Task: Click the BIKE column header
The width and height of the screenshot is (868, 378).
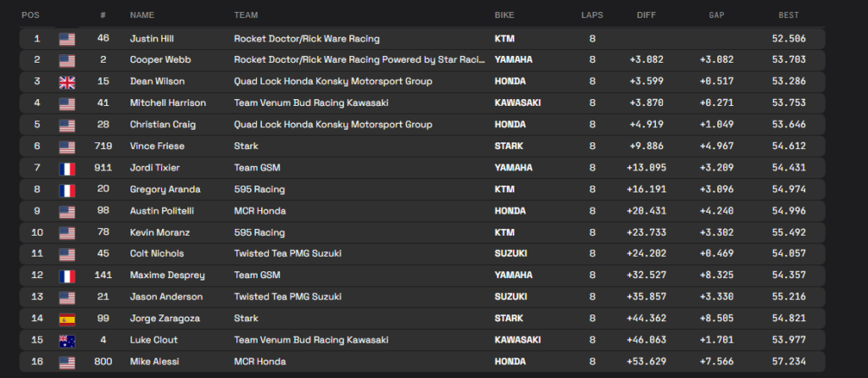Action: [x=504, y=15]
